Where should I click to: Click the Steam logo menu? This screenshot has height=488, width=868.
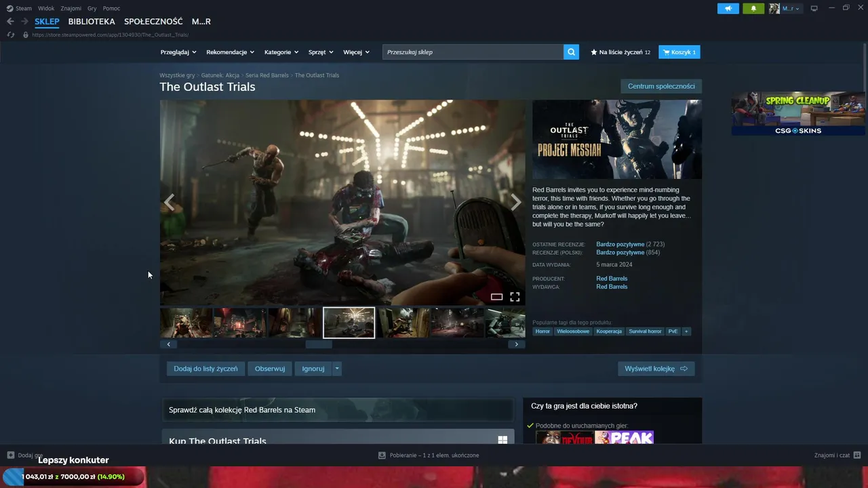[x=19, y=8]
